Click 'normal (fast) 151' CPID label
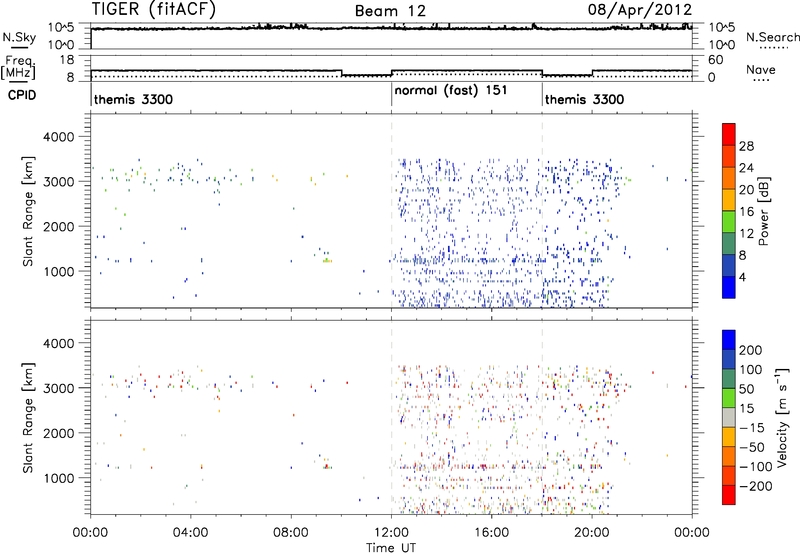This screenshot has width=800, height=554. coord(451,90)
